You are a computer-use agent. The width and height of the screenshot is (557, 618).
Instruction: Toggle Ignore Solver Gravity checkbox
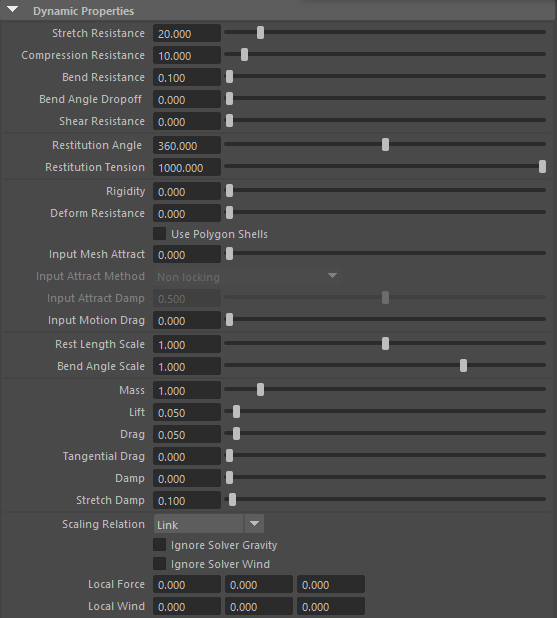pyautogui.click(x=159, y=545)
